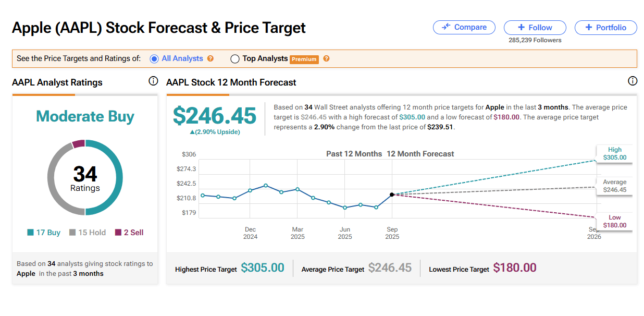Click the 2.90% Upside indicator

click(x=215, y=132)
